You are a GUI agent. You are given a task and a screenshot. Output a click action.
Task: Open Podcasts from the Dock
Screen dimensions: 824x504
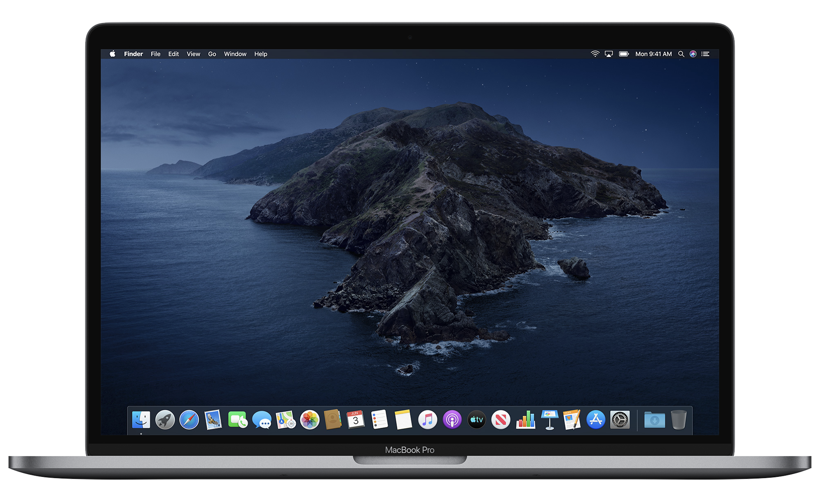pyautogui.click(x=452, y=420)
